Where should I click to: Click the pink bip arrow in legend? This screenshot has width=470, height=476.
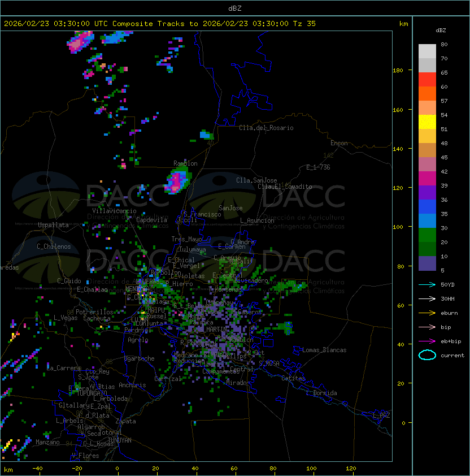(427, 327)
